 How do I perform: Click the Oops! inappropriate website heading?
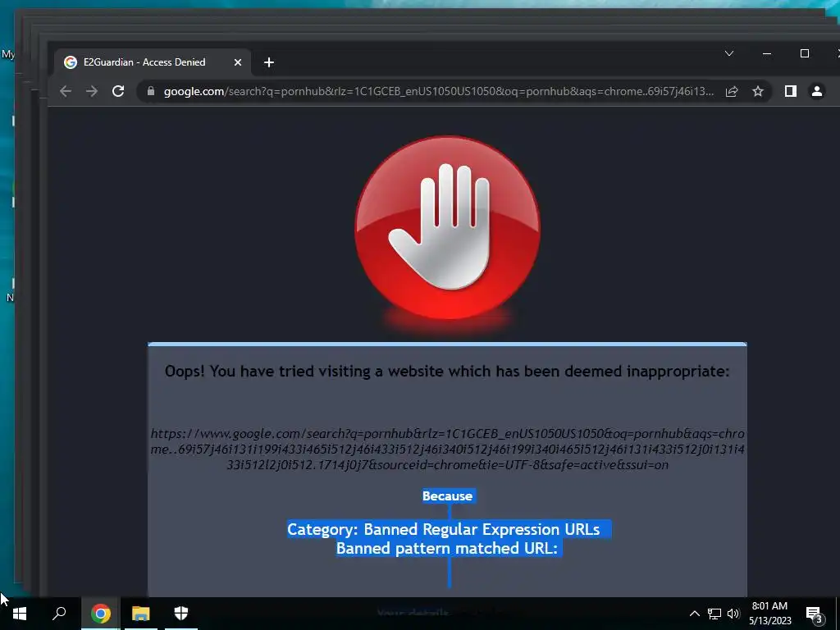point(447,372)
